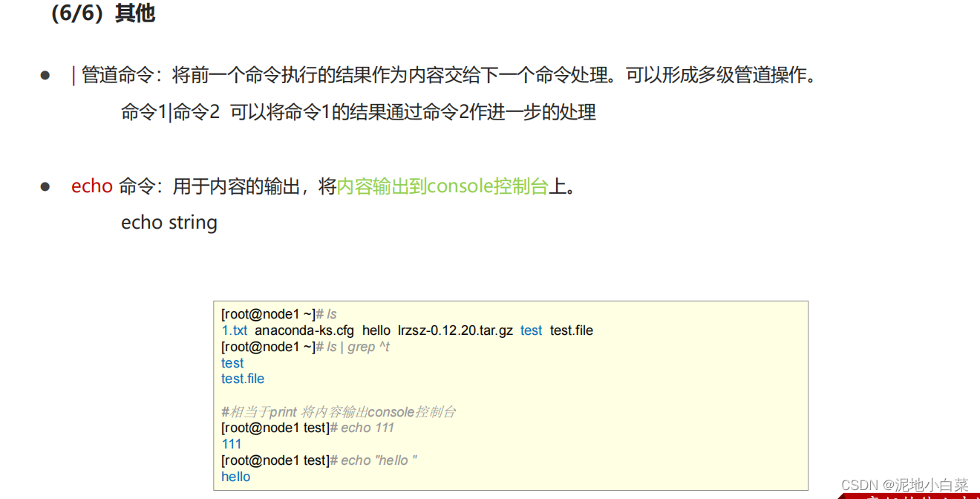Click the echo "hello " command line
The width and height of the screenshot is (980, 499).
coord(319,460)
